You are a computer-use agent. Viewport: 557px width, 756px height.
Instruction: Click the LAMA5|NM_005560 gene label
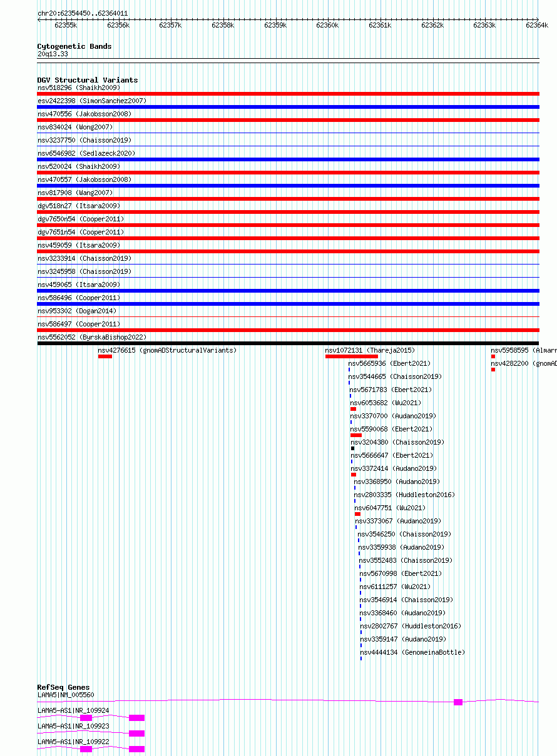point(66,695)
